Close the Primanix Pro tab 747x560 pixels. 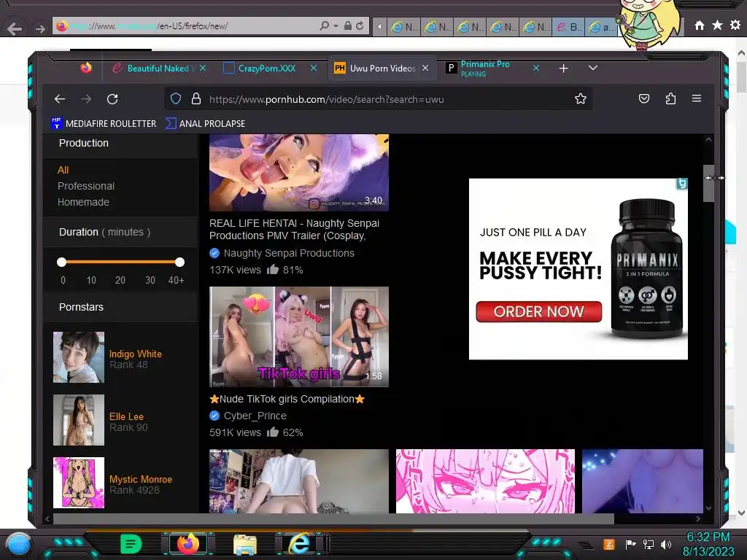coord(536,68)
